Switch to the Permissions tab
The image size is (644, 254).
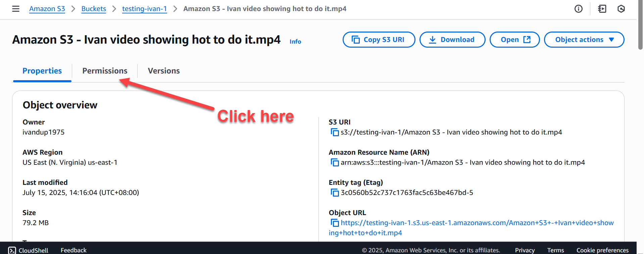(105, 71)
